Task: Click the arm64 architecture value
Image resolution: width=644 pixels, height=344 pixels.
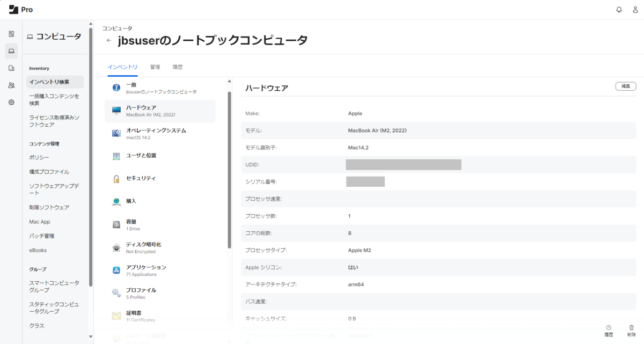Action: click(x=356, y=284)
